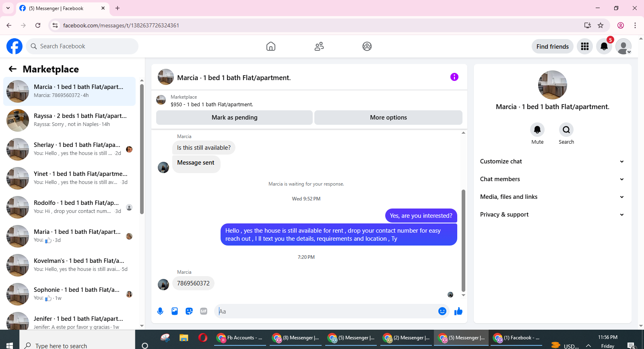Click the browser address bar URL
The width and height of the screenshot is (644, 349).
pyautogui.click(x=121, y=25)
